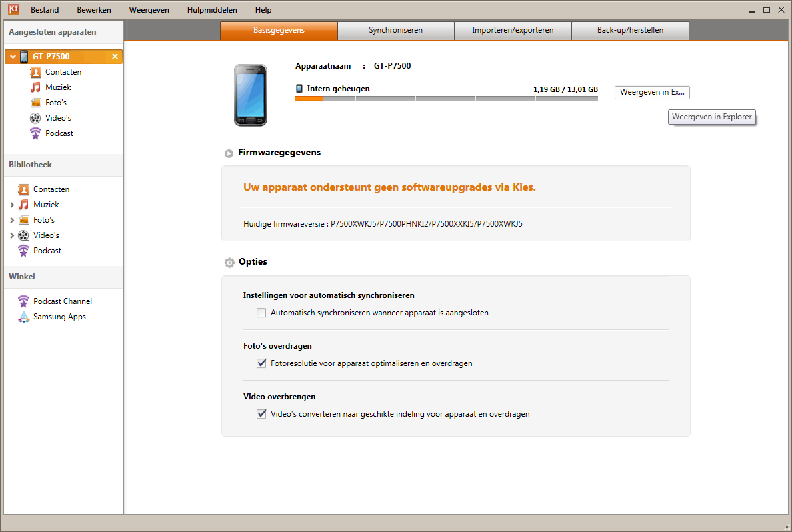Open Samsung Apps store entry
792x532 pixels.
(59, 317)
